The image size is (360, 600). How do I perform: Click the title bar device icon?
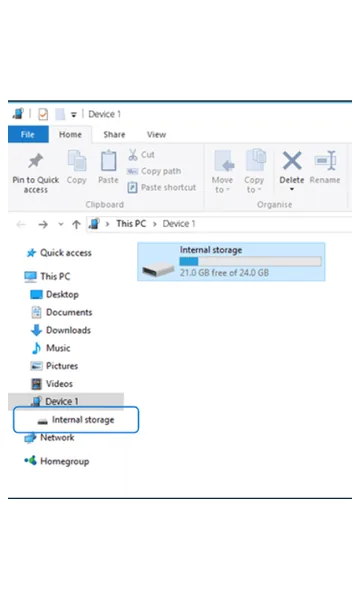point(18,114)
